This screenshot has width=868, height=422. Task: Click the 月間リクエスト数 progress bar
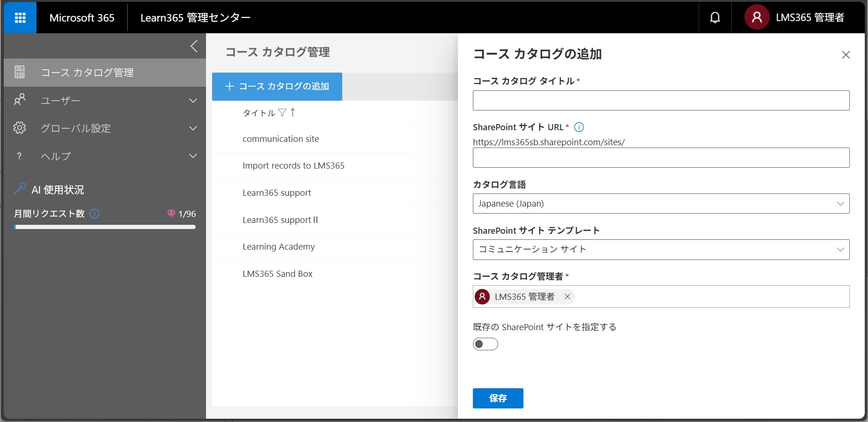pyautogui.click(x=105, y=227)
